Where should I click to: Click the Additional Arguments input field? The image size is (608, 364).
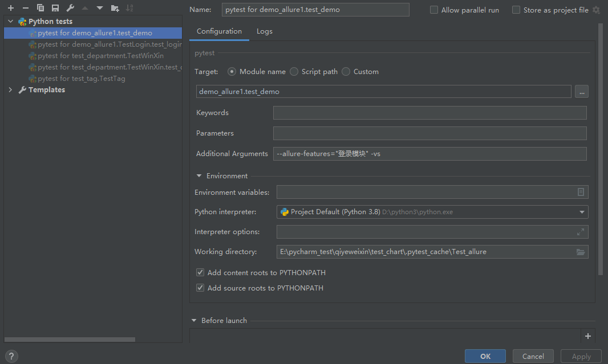[429, 154]
